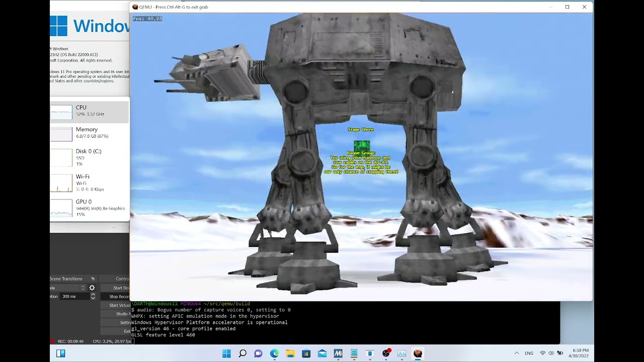Launch Microsoft Edge from taskbar

(274, 353)
